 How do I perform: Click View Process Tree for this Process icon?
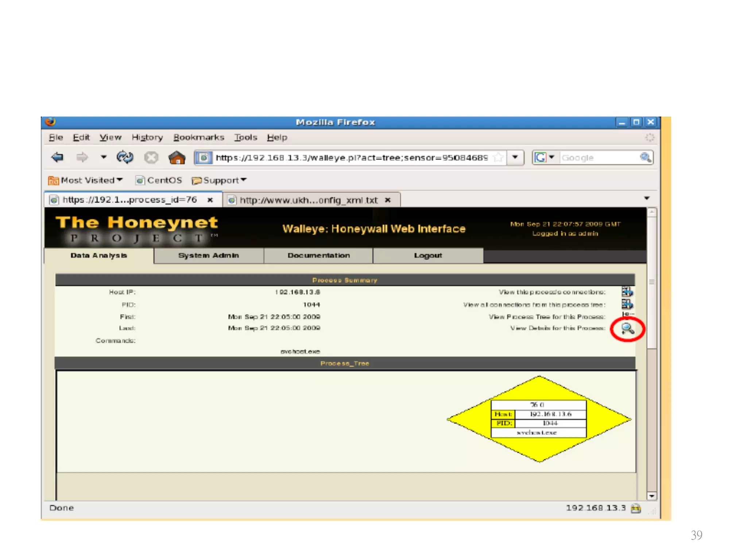627,315
